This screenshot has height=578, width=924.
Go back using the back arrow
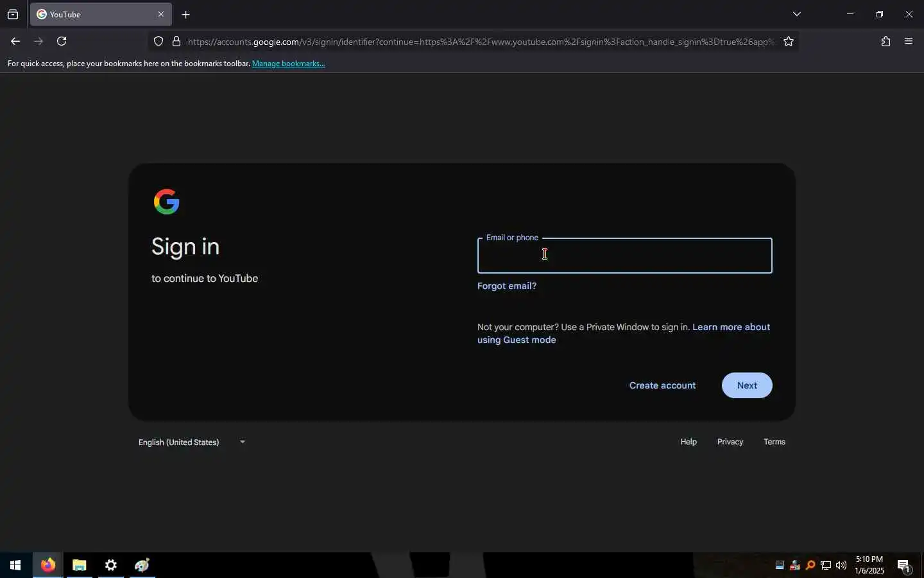coord(15,41)
